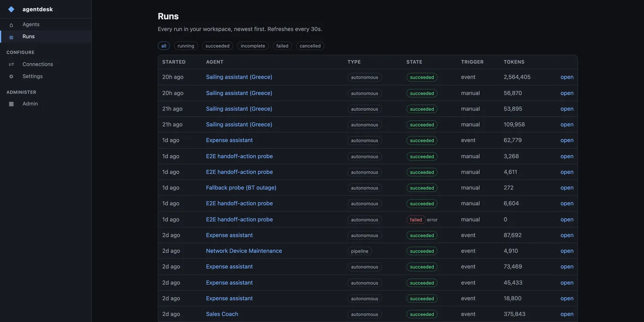Image resolution: width=644 pixels, height=322 pixels.
Task: Click the red 'failed' state badge
Action: click(x=416, y=220)
